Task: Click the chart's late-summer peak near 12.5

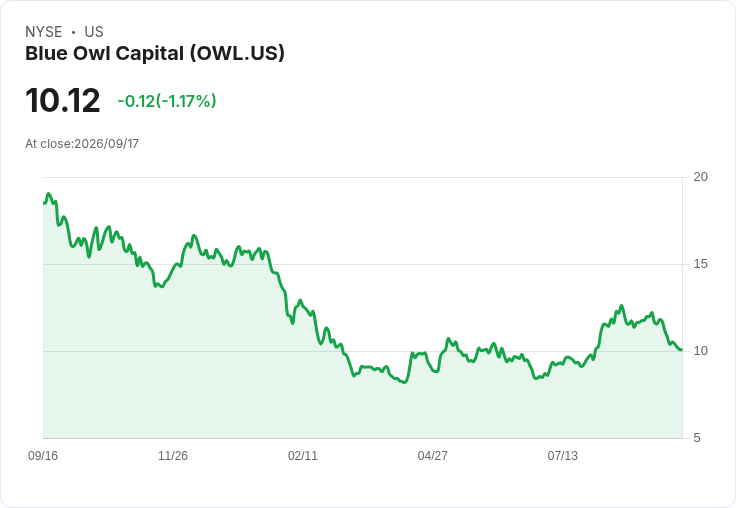Action: [621, 306]
